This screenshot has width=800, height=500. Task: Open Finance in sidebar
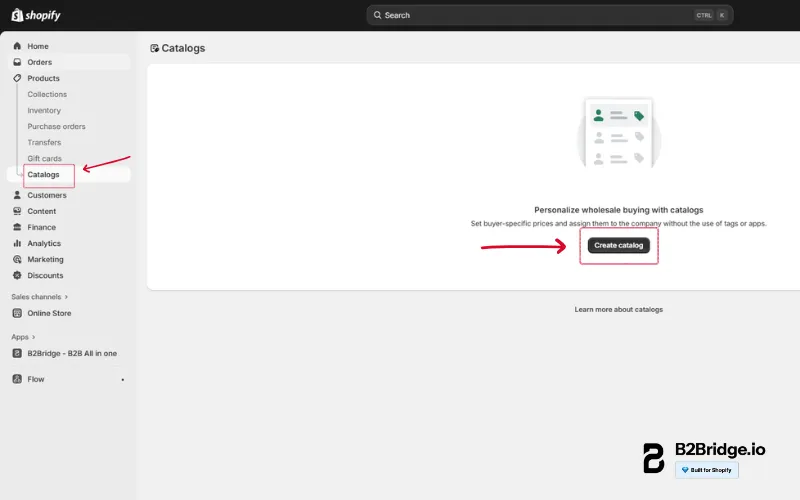(x=42, y=227)
